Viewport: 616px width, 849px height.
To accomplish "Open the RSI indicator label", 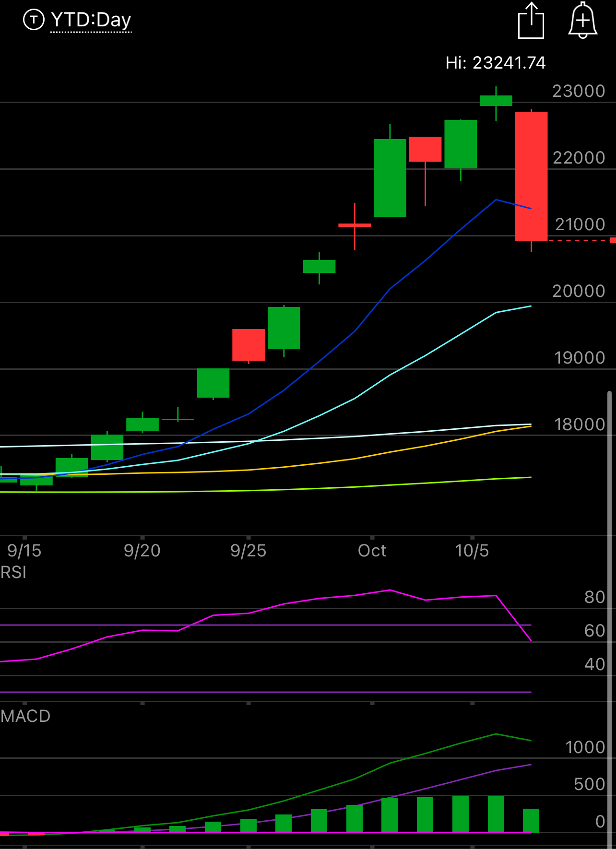I will coord(13,572).
